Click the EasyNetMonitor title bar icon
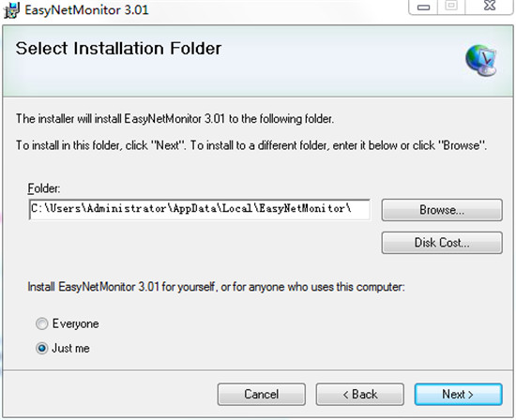The width and height of the screenshot is (516, 420). click(x=11, y=10)
